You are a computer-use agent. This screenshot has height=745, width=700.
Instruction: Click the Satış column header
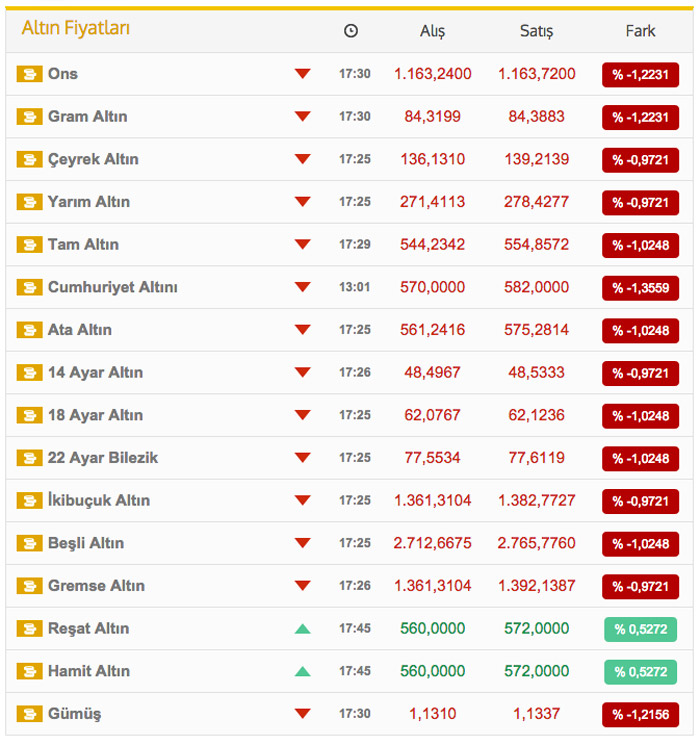pos(536,31)
